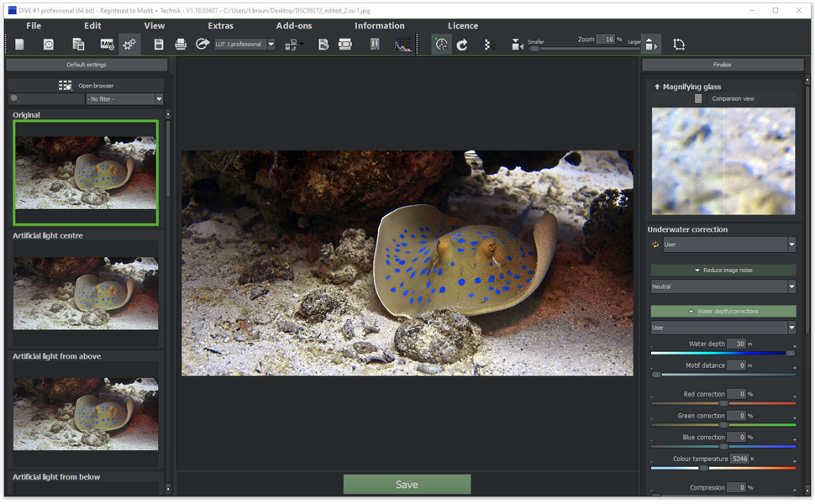Open the histogram icon in toolbar
Screen dimensions: 815x504
[403, 45]
